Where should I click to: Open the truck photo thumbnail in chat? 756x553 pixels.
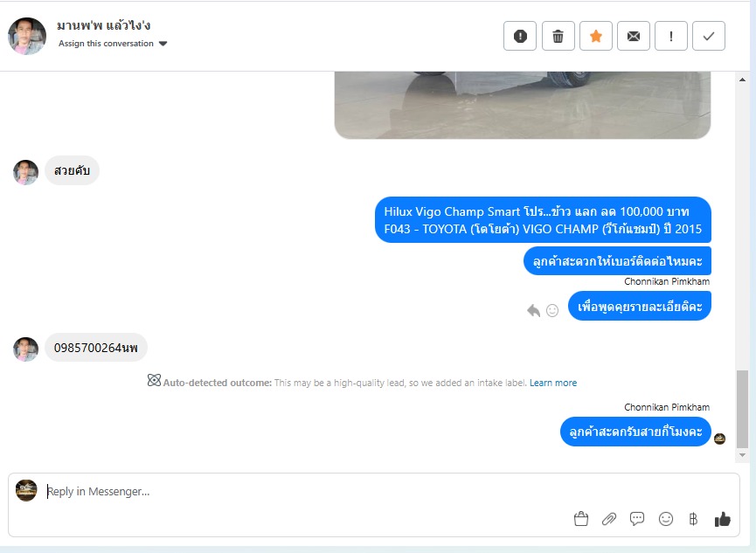click(x=523, y=105)
